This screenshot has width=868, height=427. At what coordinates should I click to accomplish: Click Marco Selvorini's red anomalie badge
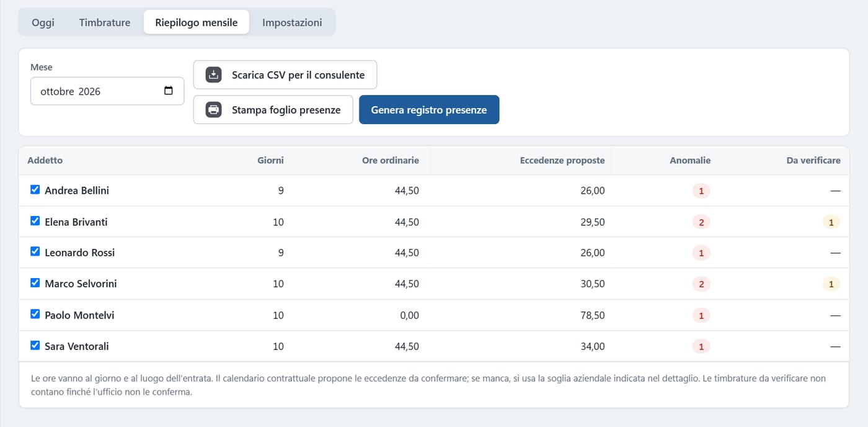pyautogui.click(x=701, y=284)
